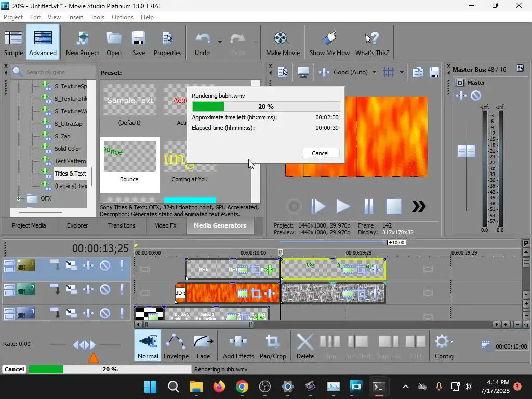Cancel rendering in the render dialog
Screen dimensions: 532x399
click(x=320, y=153)
